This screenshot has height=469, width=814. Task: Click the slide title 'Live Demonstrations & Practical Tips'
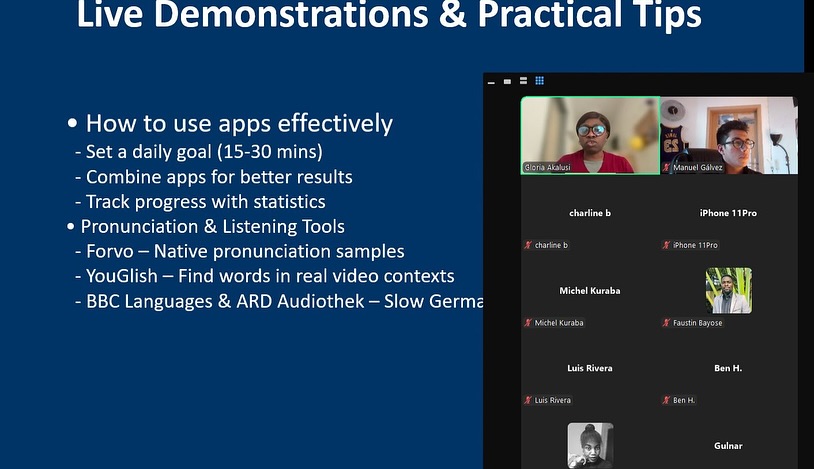tap(389, 15)
